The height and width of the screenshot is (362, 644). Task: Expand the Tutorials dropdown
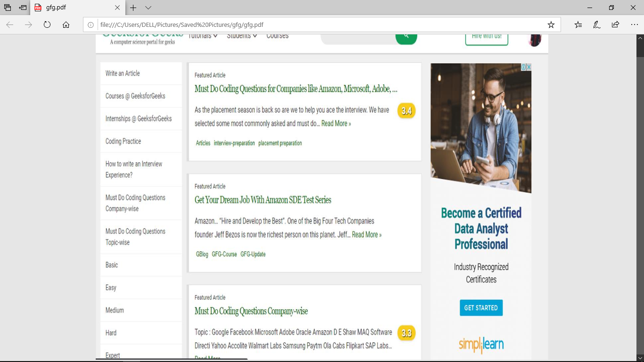point(203,36)
